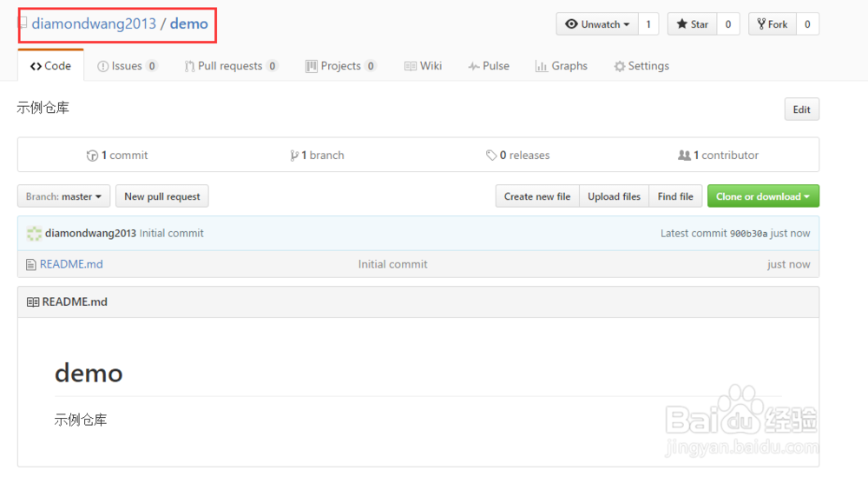Click the Projects count badge 0
The height and width of the screenshot is (477, 868).
[371, 67]
